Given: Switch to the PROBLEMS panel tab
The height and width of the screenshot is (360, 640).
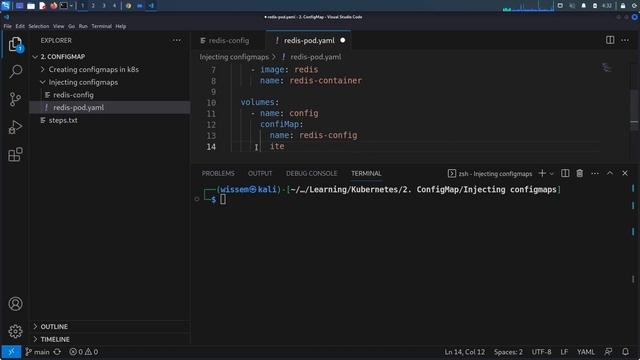Looking at the screenshot, I should 218,173.
